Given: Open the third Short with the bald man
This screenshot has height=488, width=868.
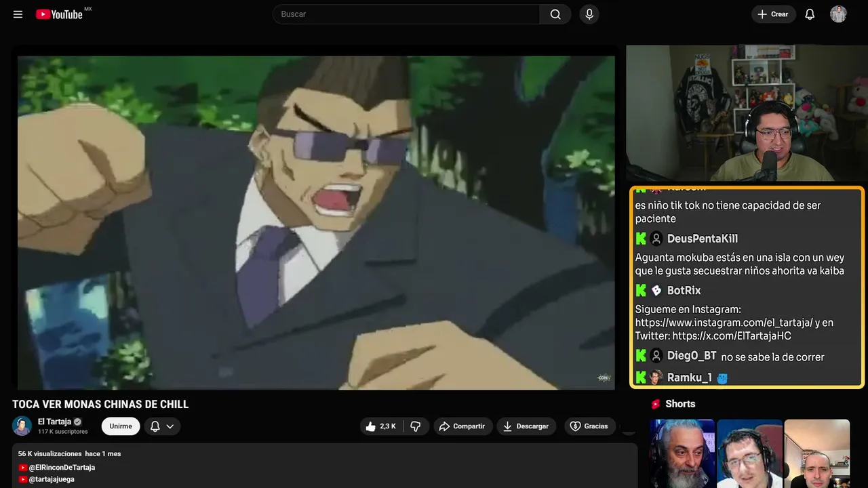Looking at the screenshot, I should pos(816,453).
